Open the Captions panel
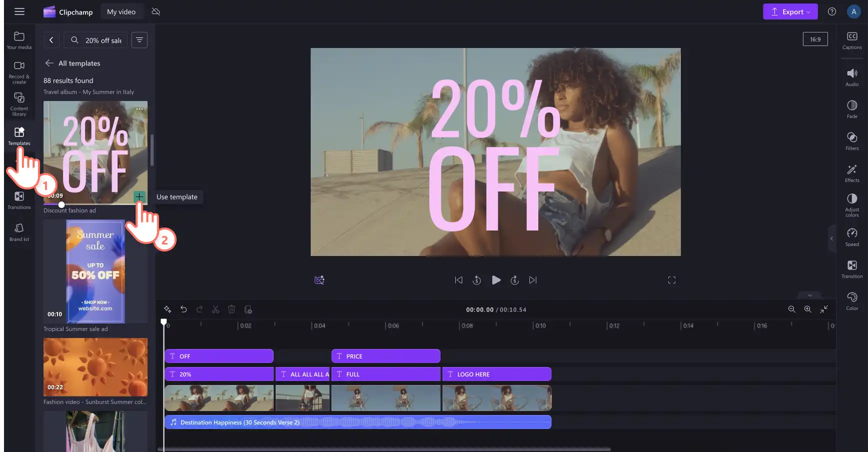Image resolution: width=868 pixels, height=452 pixels. 852,40
